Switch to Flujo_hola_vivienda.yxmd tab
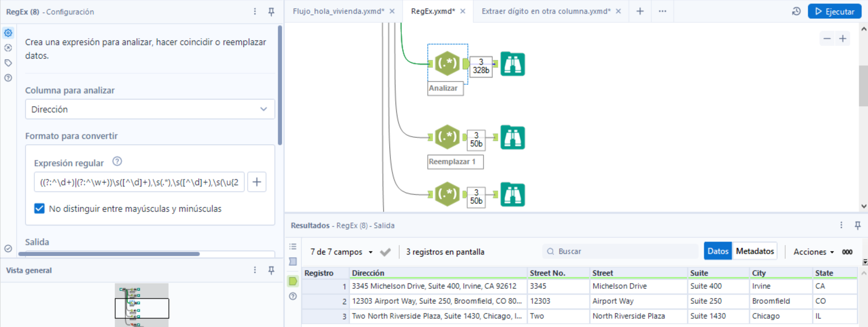Screen dimensions: 868x327 click(338, 11)
